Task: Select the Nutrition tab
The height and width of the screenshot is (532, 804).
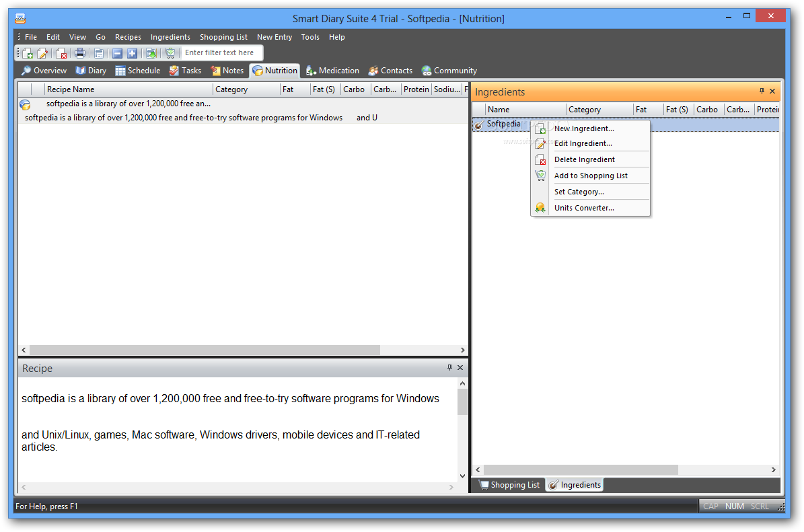Action: (x=275, y=71)
